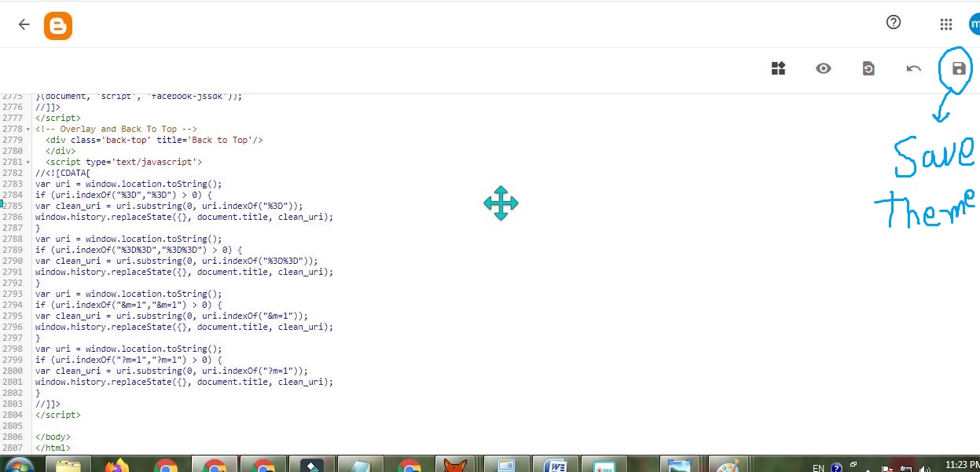
Task: Click the restore theme icon
Action: (868, 68)
